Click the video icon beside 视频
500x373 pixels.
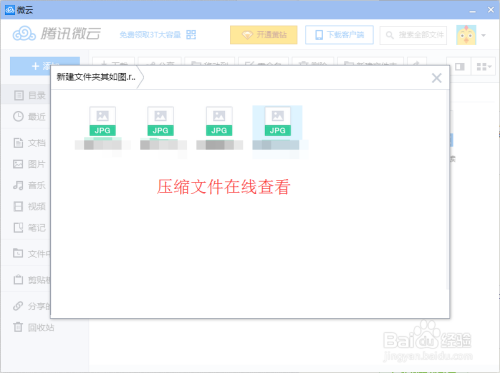18,206
